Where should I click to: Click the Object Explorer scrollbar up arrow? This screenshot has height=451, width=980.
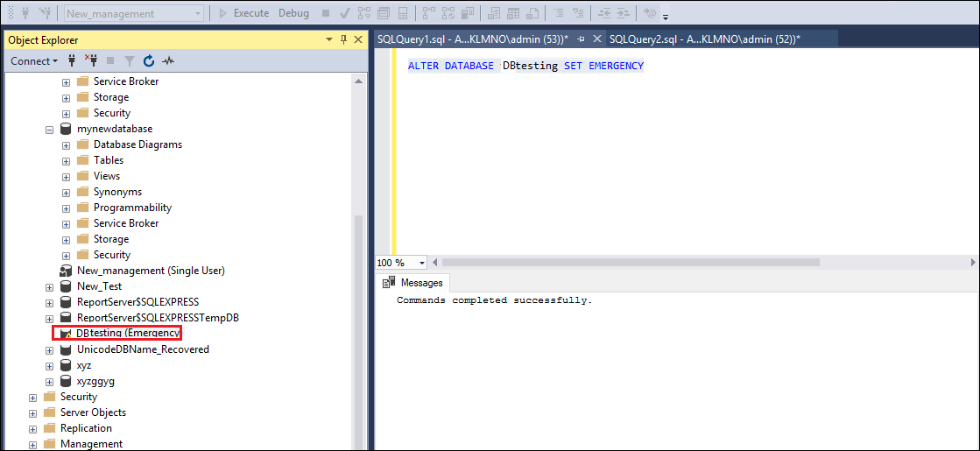[358, 81]
